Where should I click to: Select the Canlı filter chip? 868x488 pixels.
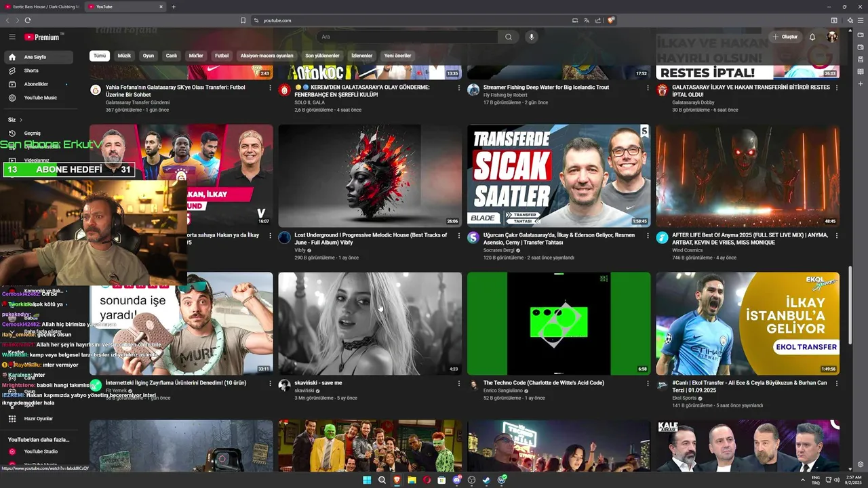click(x=172, y=56)
